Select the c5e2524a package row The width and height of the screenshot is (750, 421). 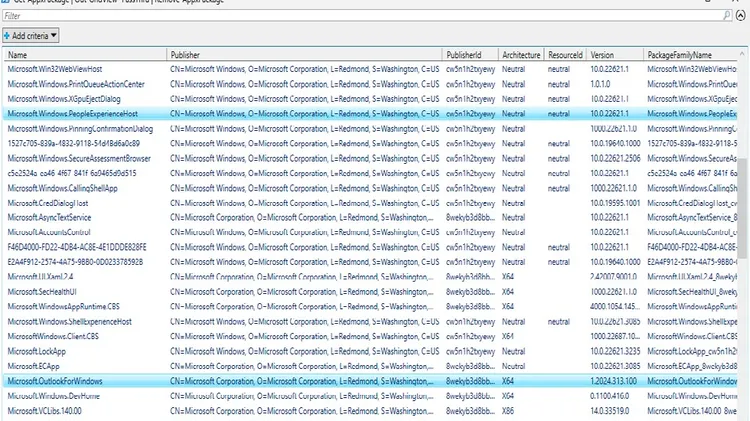(x=371, y=173)
